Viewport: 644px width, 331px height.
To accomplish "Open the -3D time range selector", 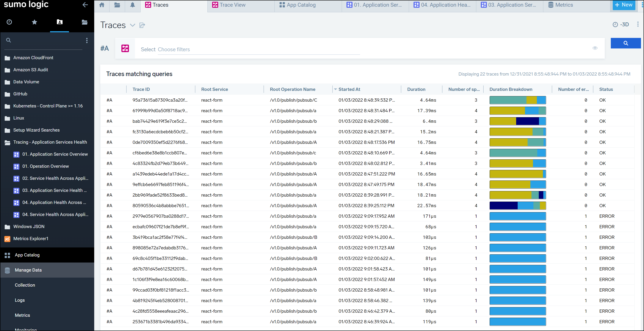I will (621, 25).
